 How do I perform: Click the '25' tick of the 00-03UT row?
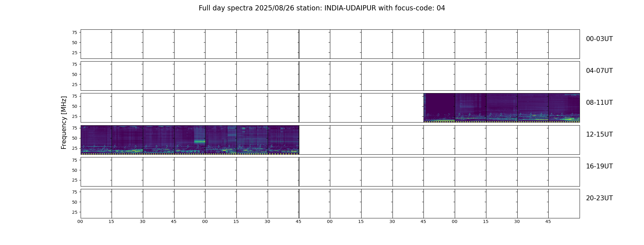(75, 53)
